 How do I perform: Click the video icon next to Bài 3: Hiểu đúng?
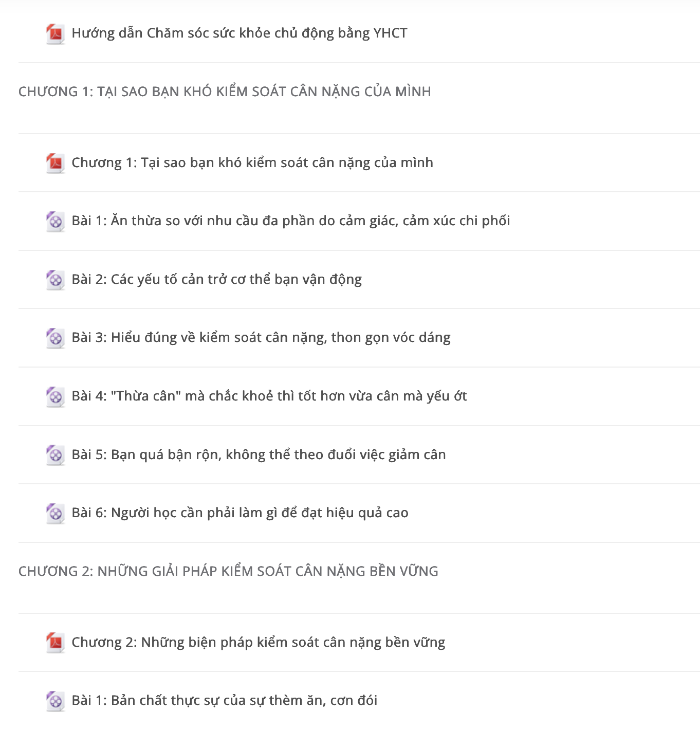55,338
